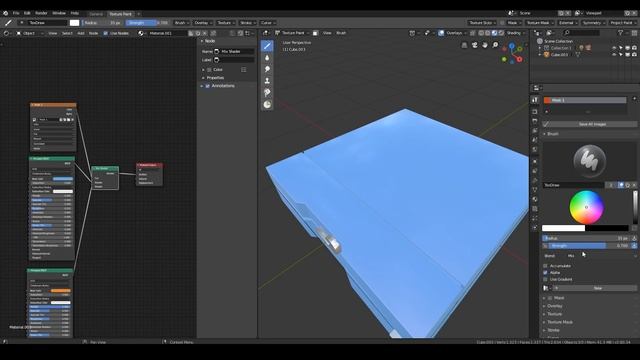Open the Window menu
Image resolution: width=640 pixels, height=360 pixels.
(x=59, y=13)
